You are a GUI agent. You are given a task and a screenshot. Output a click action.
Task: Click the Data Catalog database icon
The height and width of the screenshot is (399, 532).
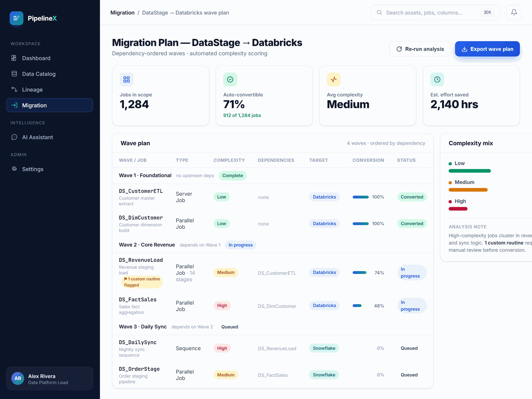[14, 74]
